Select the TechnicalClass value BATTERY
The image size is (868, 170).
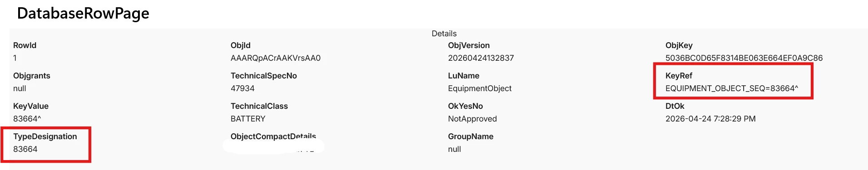[x=248, y=119]
